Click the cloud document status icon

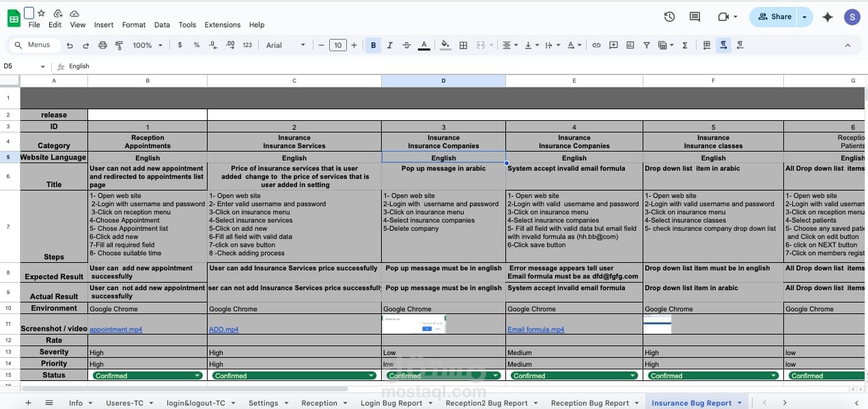[74, 13]
